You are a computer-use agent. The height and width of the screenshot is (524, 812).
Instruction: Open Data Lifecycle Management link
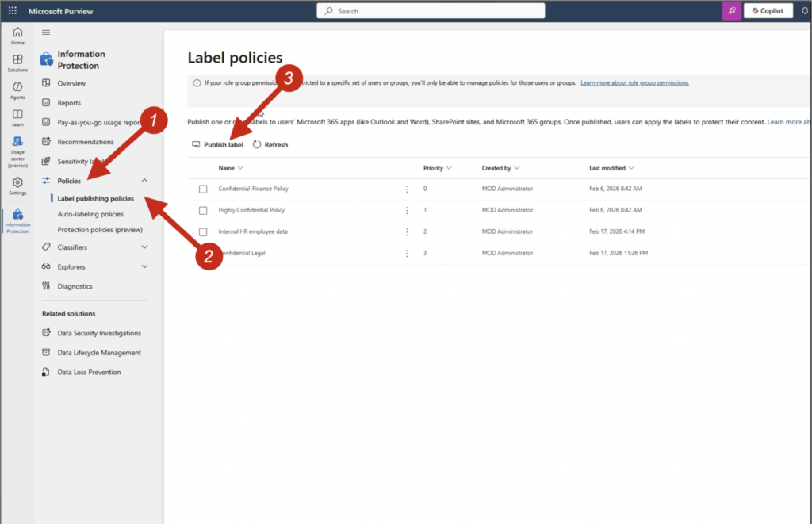coord(99,353)
